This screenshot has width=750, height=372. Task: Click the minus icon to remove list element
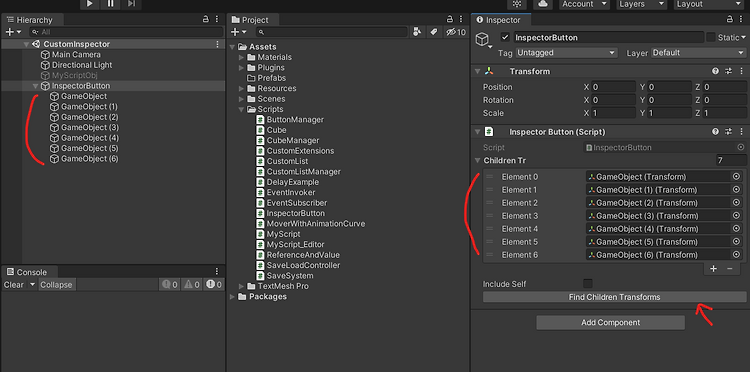730,269
